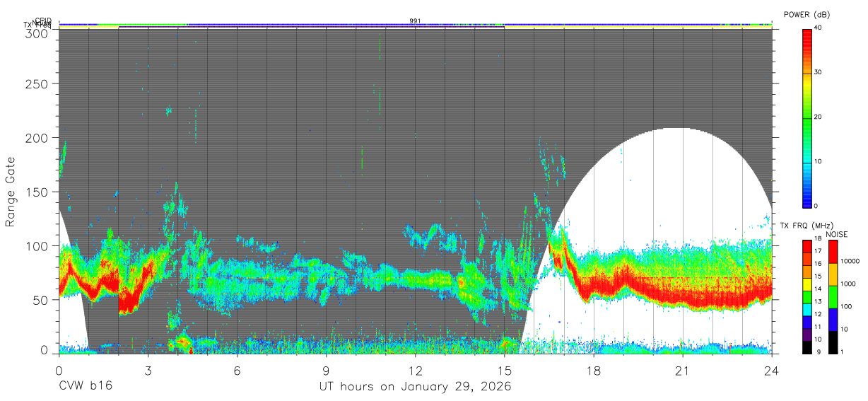This screenshot has width=868, height=401.
Task: Click the NOISE color bar
Action: 832,296
